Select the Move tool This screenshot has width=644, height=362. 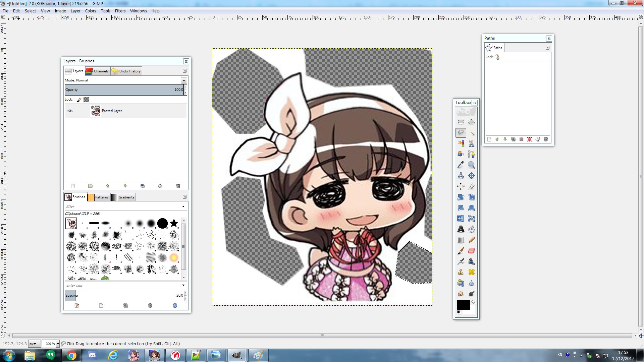pyautogui.click(x=471, y=176)
